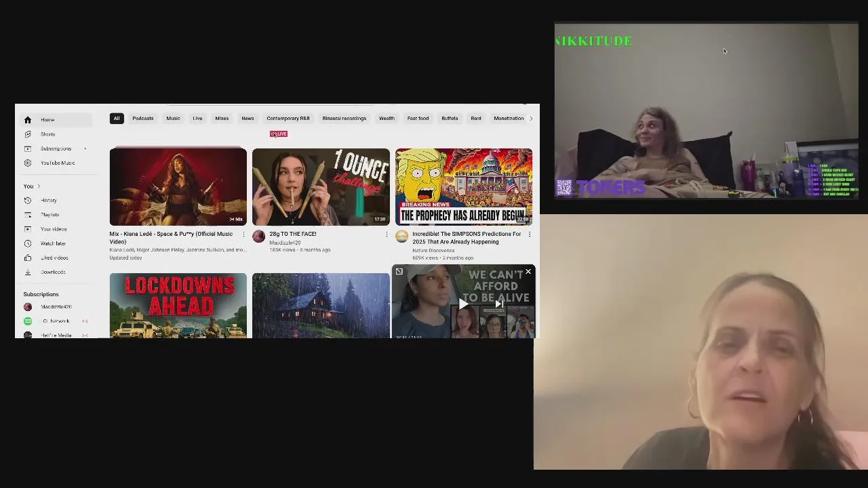This screenshot has height=488, width=868.
Task: Open the Playlists icon
Action: coord(28,215)
